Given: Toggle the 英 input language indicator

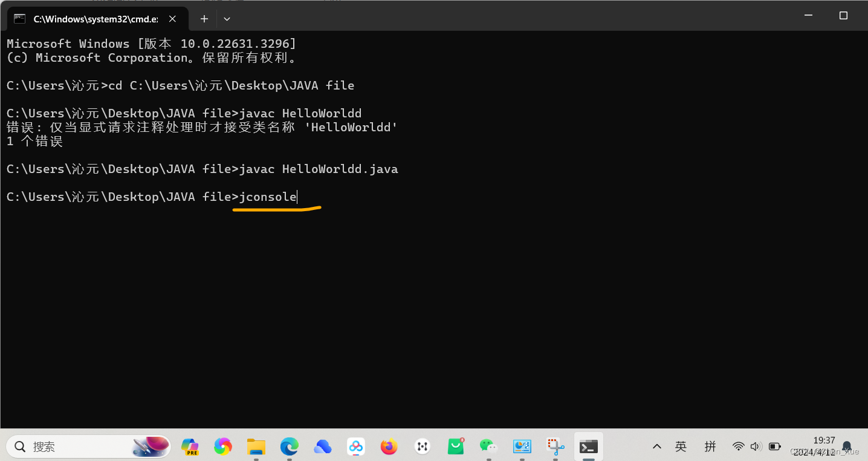Looking at the screenshot, I should tap(681, 446).
